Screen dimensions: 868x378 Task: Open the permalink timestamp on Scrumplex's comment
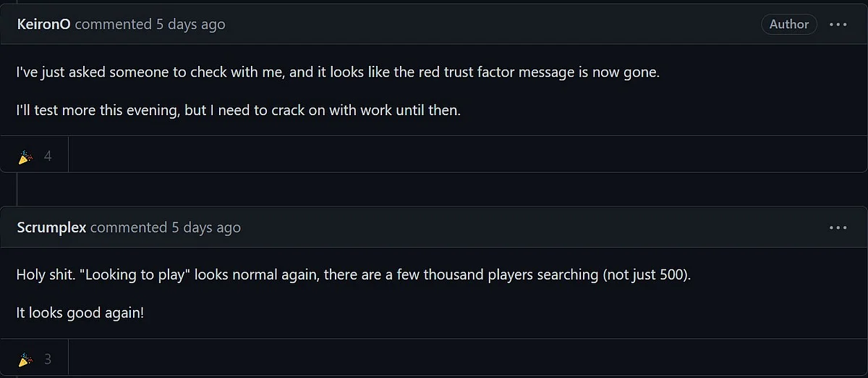coord(206,227)
